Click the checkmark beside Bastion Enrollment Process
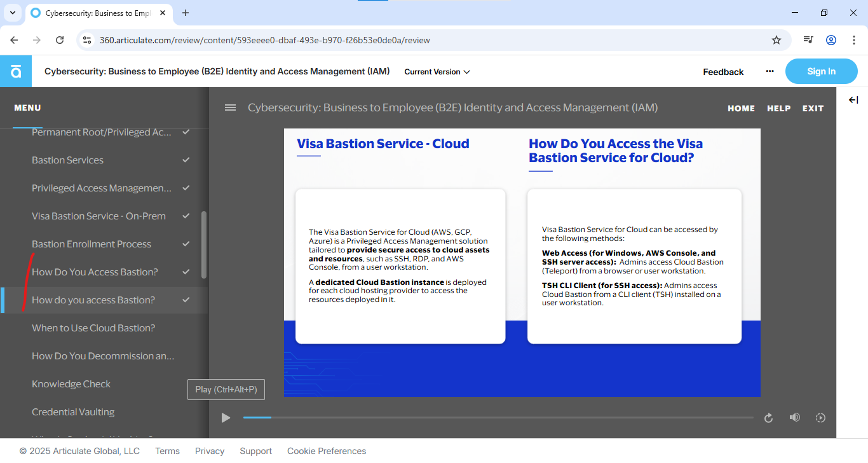The width and height of the screenshot is (868, 463). tap(186, 244)
